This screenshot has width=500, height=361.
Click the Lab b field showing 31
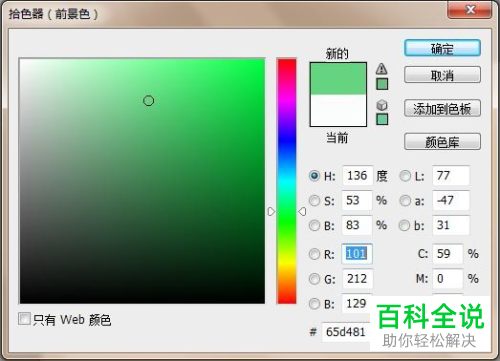click(451, 225)
